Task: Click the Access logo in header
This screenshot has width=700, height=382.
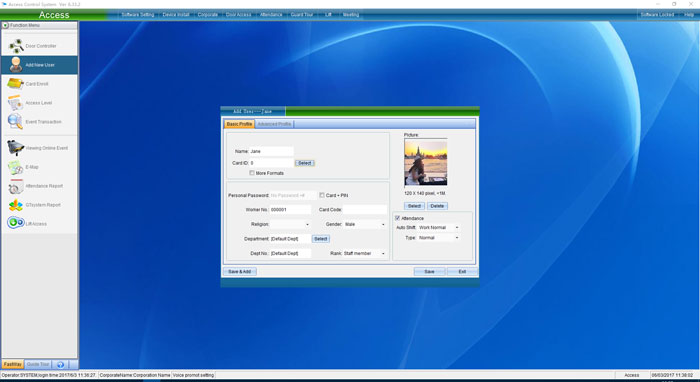Action: click(54, 15)
